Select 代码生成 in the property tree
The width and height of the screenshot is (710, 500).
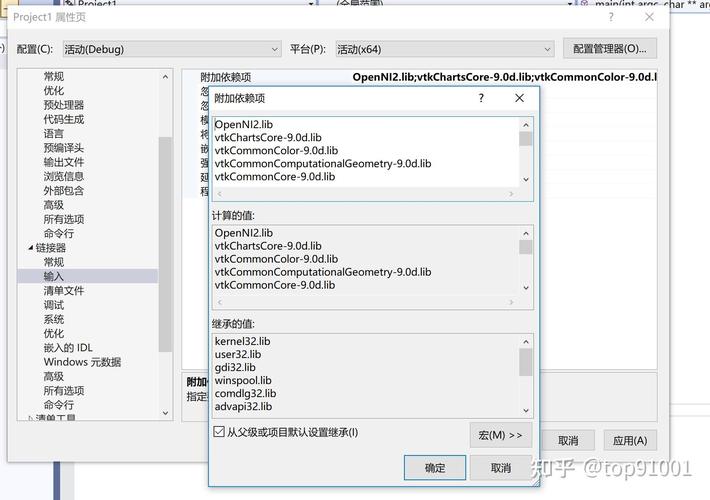click(64, 120)
